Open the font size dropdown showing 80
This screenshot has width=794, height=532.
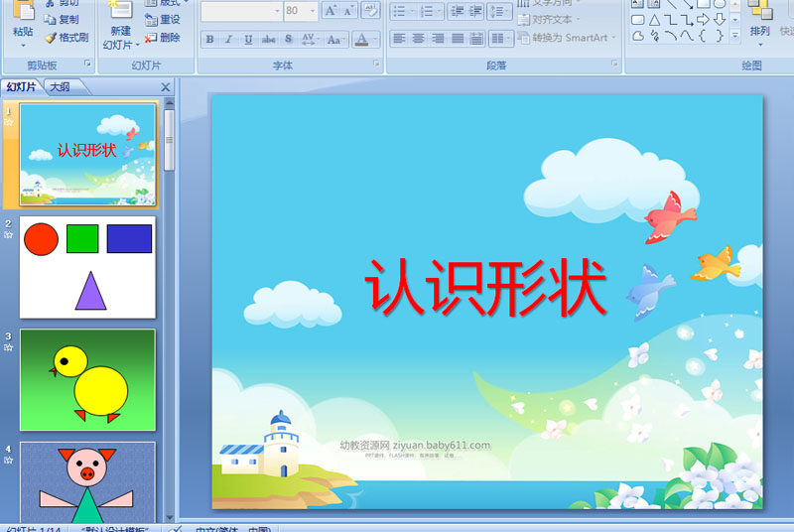(301, 11)
